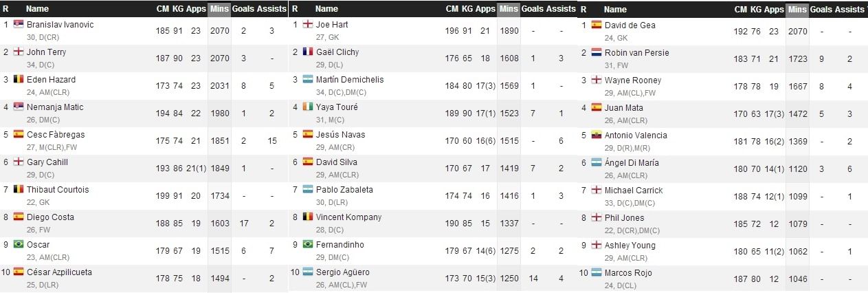Open the David Silva player link

336,162
